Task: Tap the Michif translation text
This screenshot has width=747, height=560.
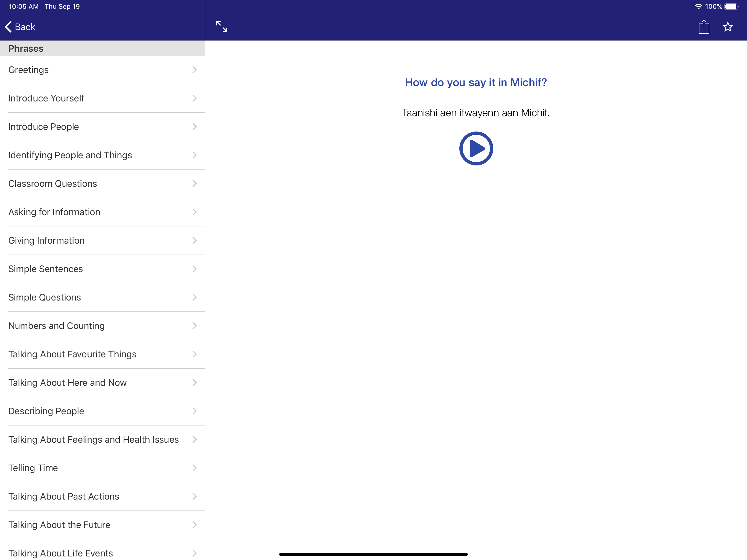Action: (x=475, y=112)
